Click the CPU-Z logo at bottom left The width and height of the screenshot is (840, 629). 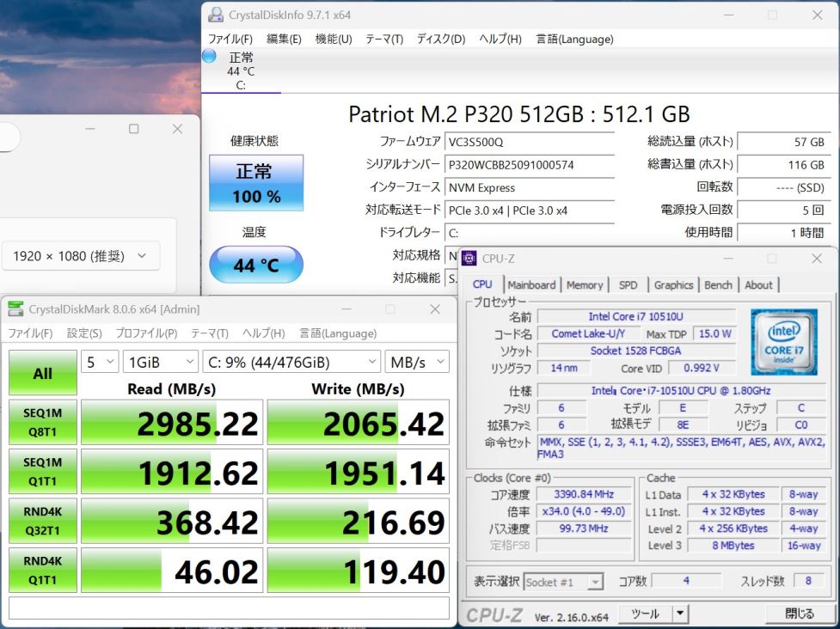point(495,615)
